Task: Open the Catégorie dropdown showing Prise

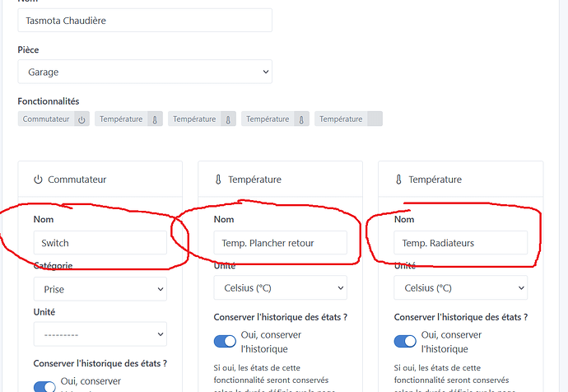Action: click(x=100, y=289)
